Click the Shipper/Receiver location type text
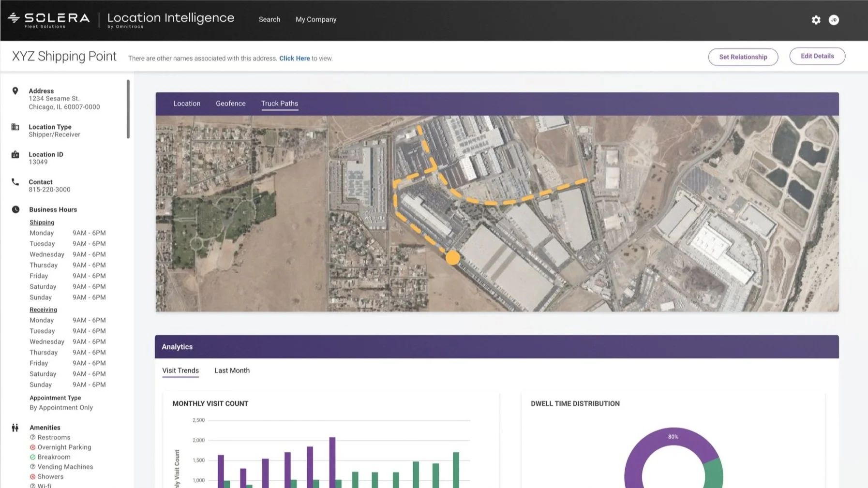Image resolution: width=868 pixels, height=488 pixels. tap(55, 134)
